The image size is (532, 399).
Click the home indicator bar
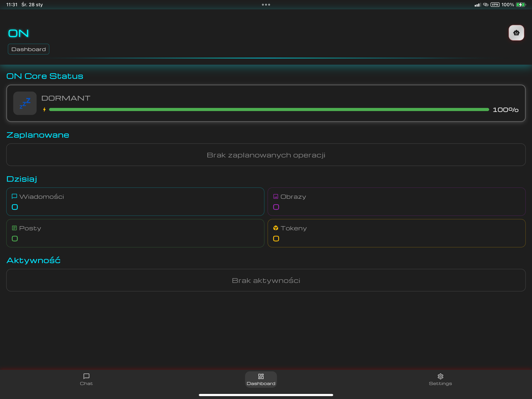coord(266,395)
